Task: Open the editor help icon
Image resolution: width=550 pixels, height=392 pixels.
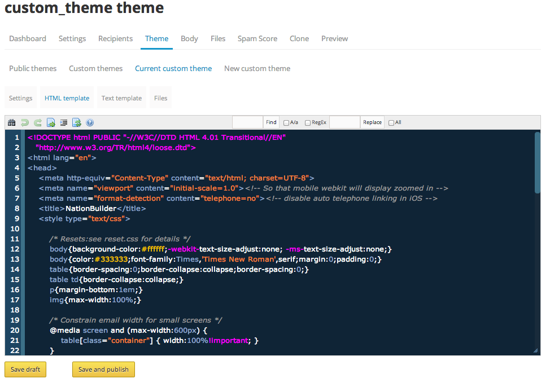Action: (90, 122)
